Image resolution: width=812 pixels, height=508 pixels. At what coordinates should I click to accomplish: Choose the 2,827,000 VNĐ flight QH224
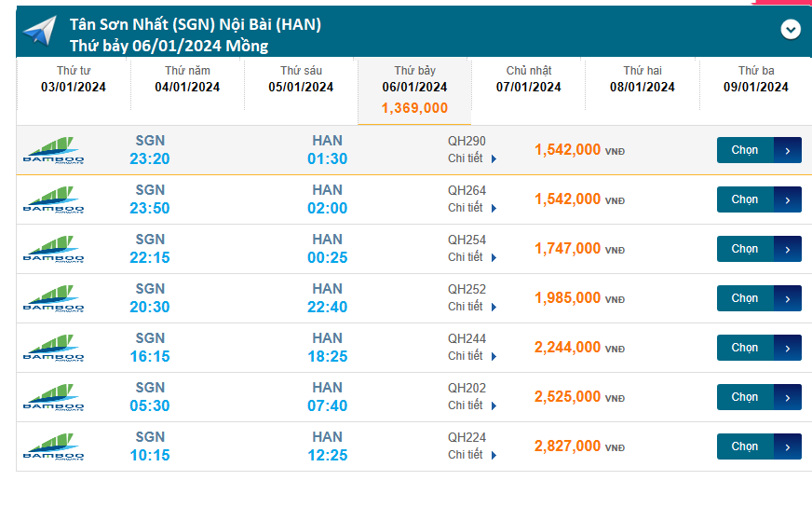pyautogui.click(x=745, y=446)
